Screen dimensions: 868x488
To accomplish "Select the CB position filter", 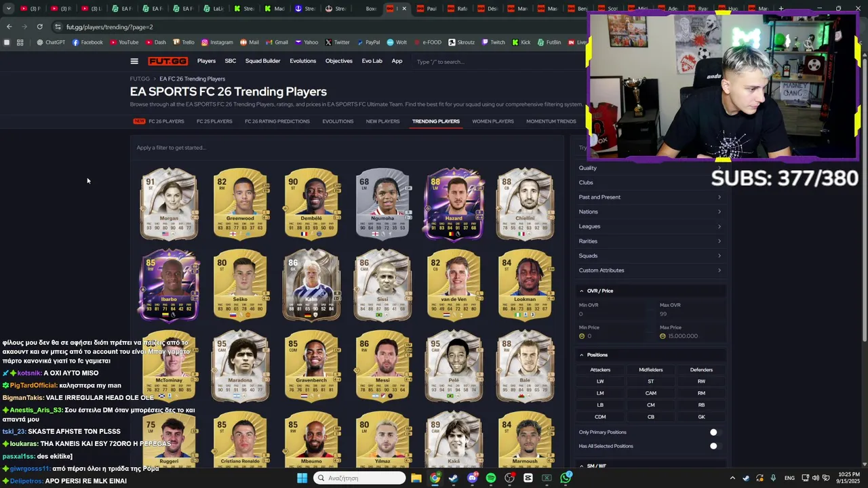I will pos(651,417).
